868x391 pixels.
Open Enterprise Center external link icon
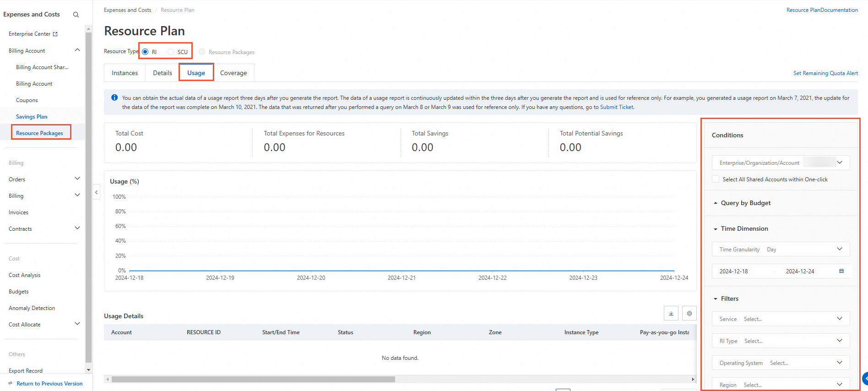coord(55,34)
